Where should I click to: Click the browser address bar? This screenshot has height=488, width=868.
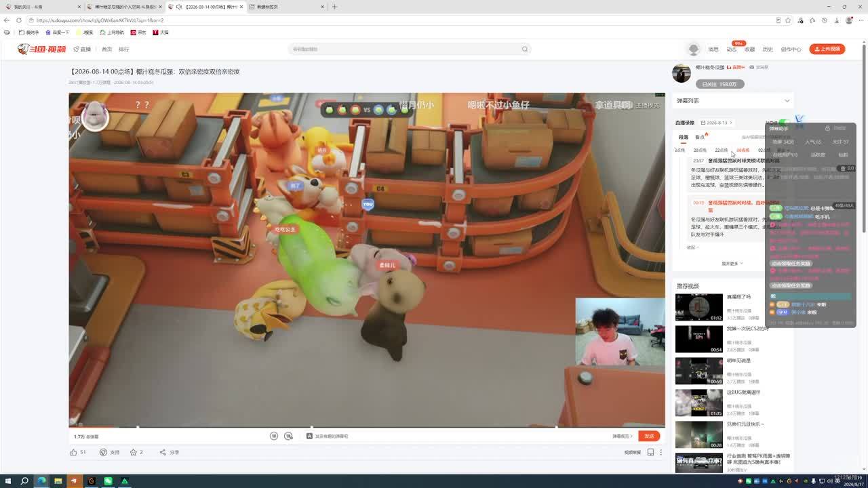coord(400,20)
